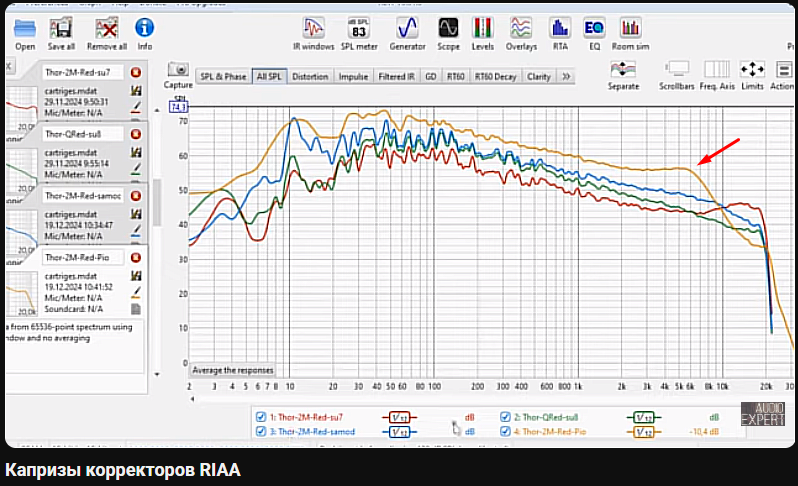The width and height of the screenshot is (798, 486).
Task: Uncheck trace 2: Thor-QRed-su8 in legend
Action: [x=505, y=417]
